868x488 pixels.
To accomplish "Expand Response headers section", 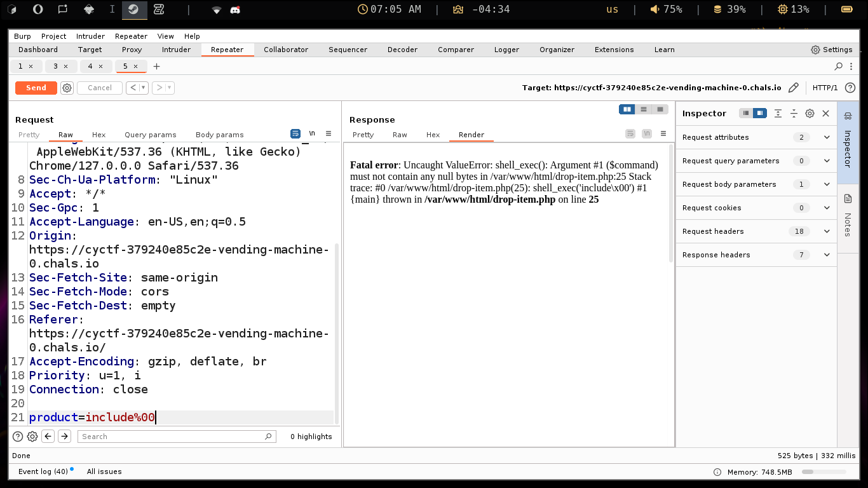I will coord(826,255).
